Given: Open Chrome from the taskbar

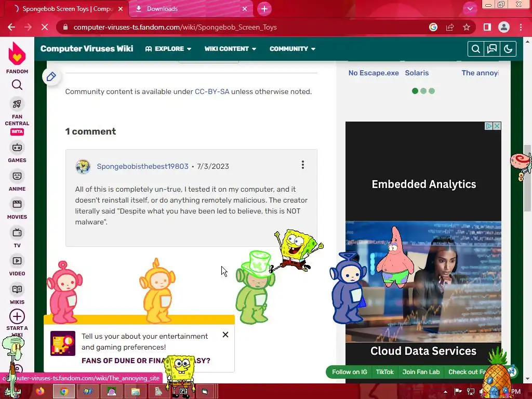Looking at the screenshot, I should coord(63,391).
